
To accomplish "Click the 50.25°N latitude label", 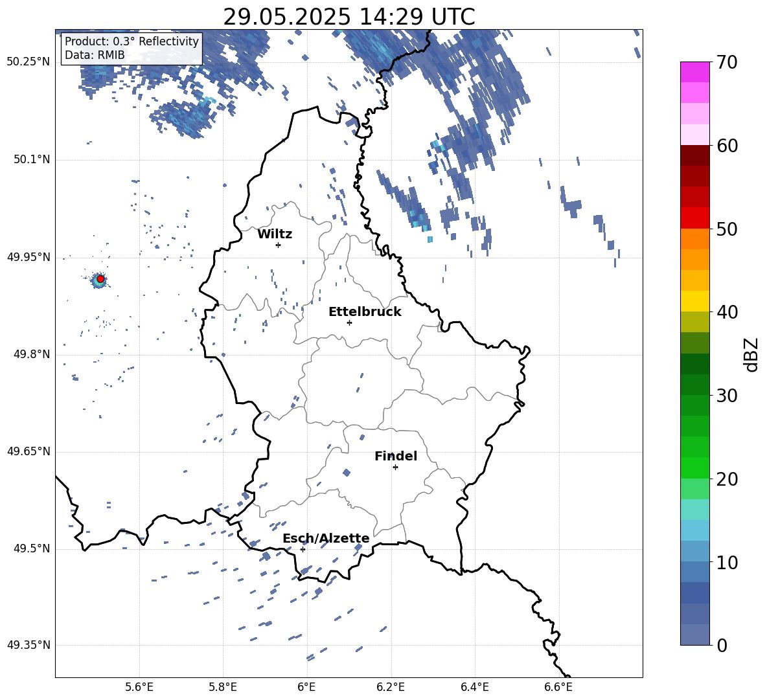I will pyautogui.click(x=29, y=62).
